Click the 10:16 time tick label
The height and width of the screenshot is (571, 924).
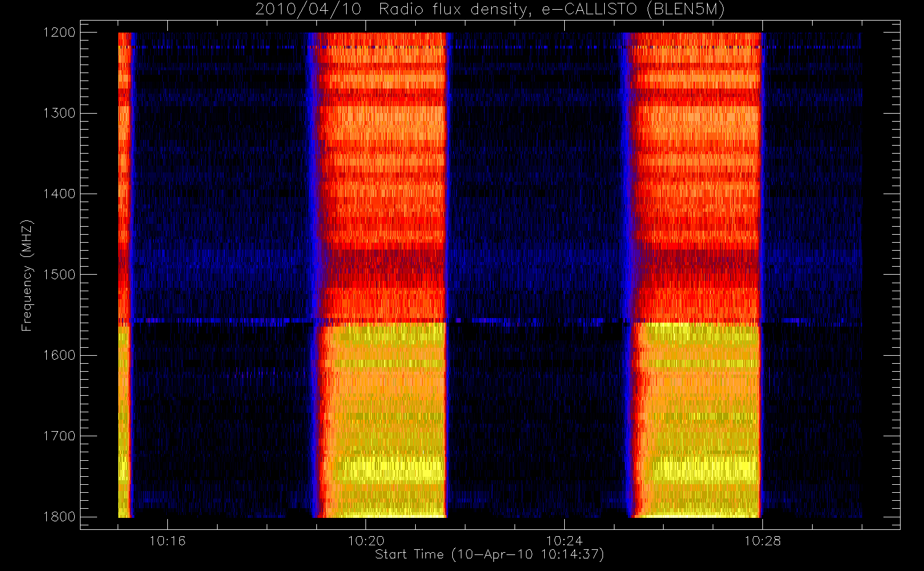167,541
